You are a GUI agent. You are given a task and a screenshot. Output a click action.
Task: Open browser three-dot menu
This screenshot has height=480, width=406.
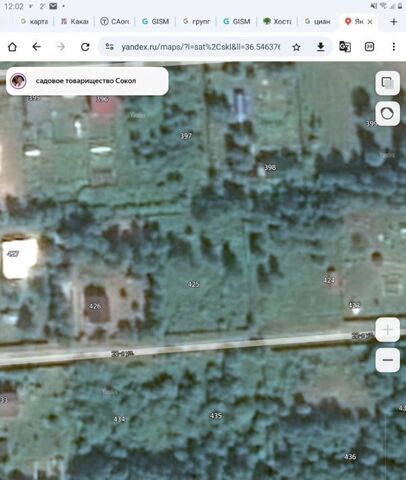click(394, 47)
